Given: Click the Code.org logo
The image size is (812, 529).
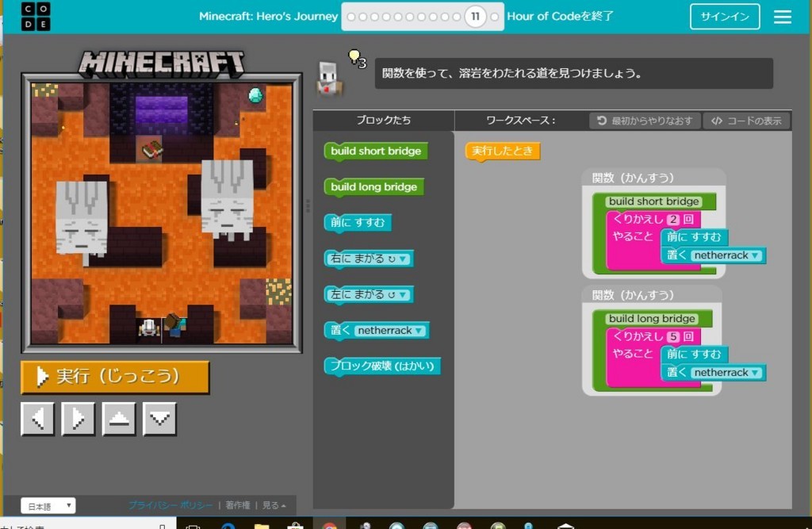Looking at the screenshot, I should pos(36,16).
